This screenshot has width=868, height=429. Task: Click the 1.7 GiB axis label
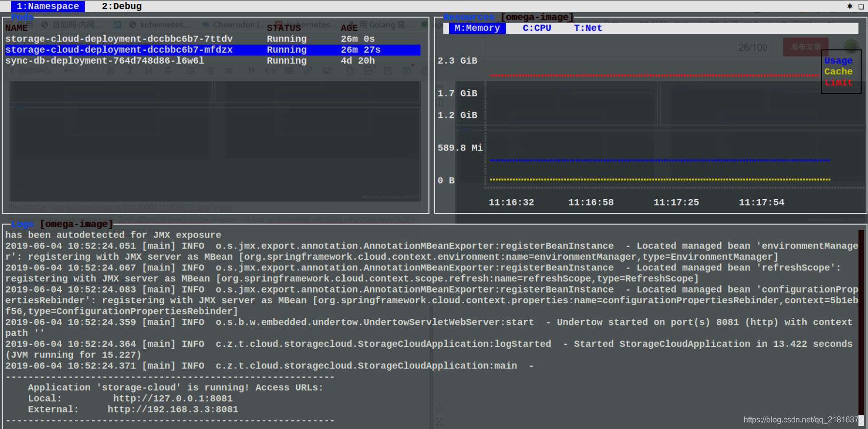point(457,93)
